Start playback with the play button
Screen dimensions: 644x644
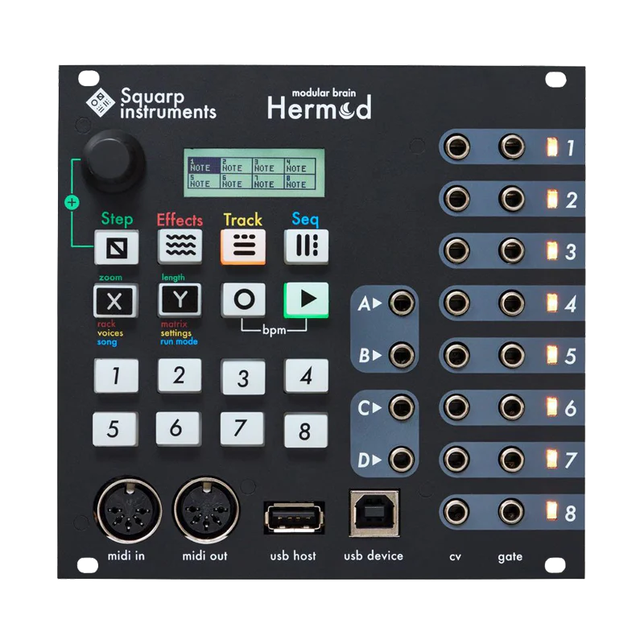(x=307, y=299)
